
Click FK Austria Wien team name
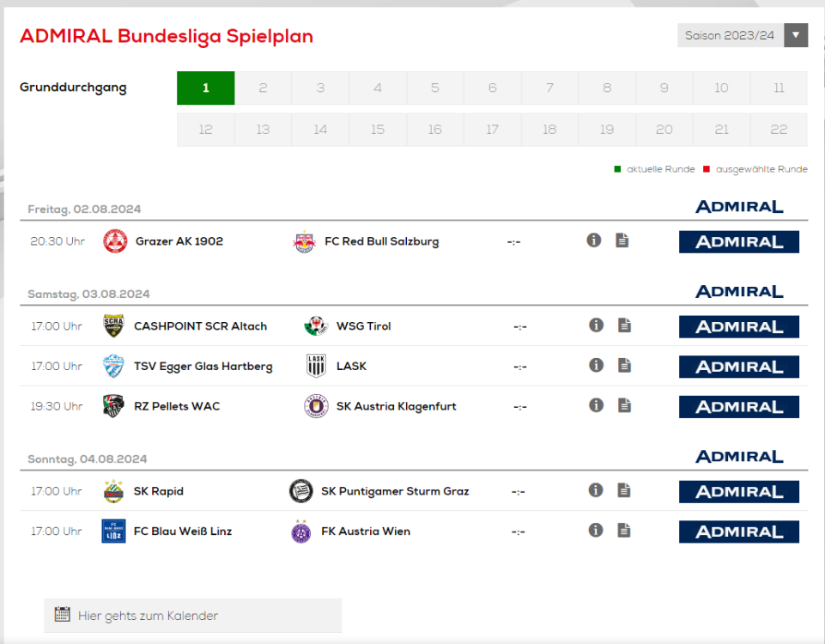point(366,532)
